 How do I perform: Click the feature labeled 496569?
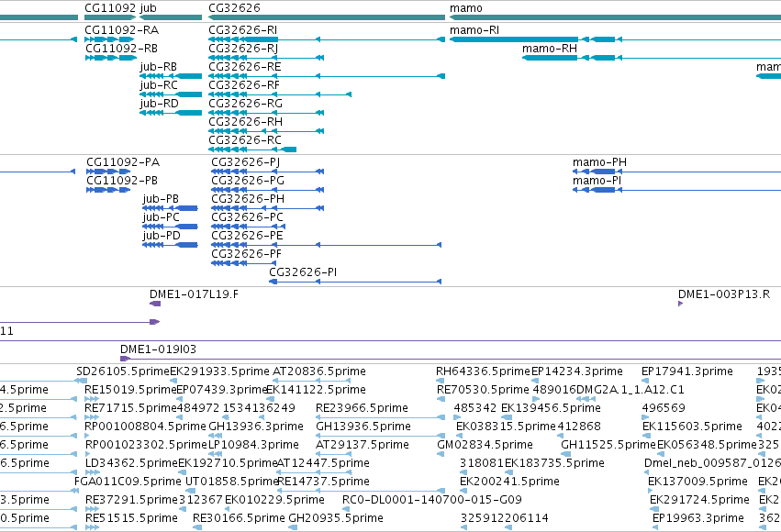pos(664,408)
